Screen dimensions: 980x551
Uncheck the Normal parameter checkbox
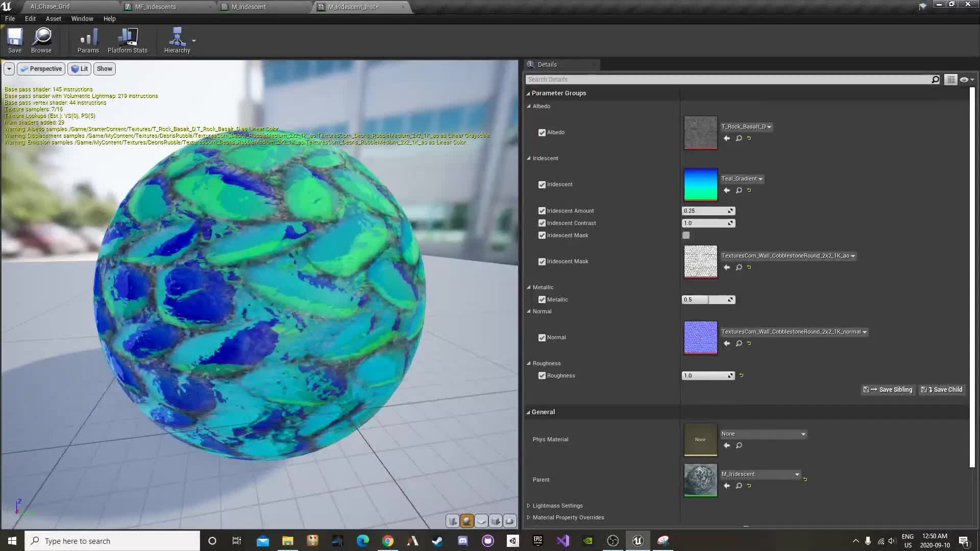542,337
